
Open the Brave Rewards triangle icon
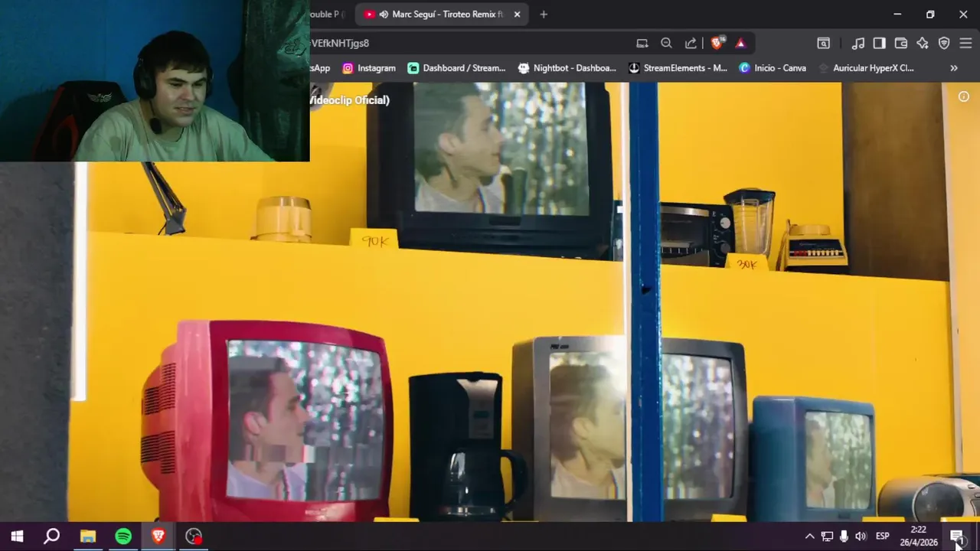pyautogui.click(x=740, y=44)
